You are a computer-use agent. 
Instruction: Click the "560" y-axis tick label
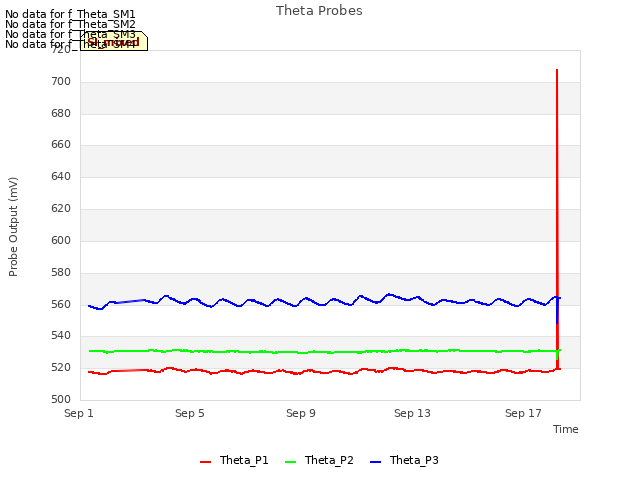click(61, 304)
